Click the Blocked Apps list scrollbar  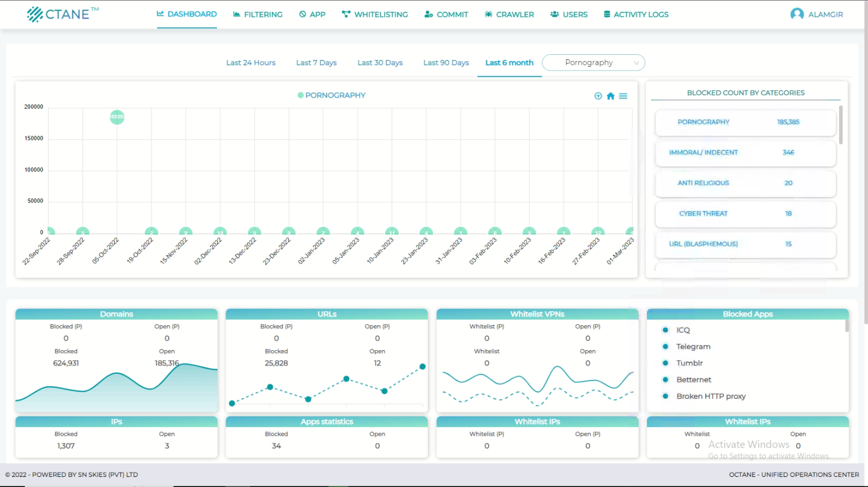(x=847, y=326)
